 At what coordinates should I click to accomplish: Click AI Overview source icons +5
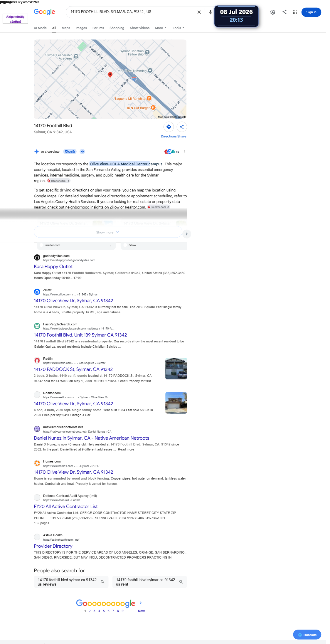172,152
